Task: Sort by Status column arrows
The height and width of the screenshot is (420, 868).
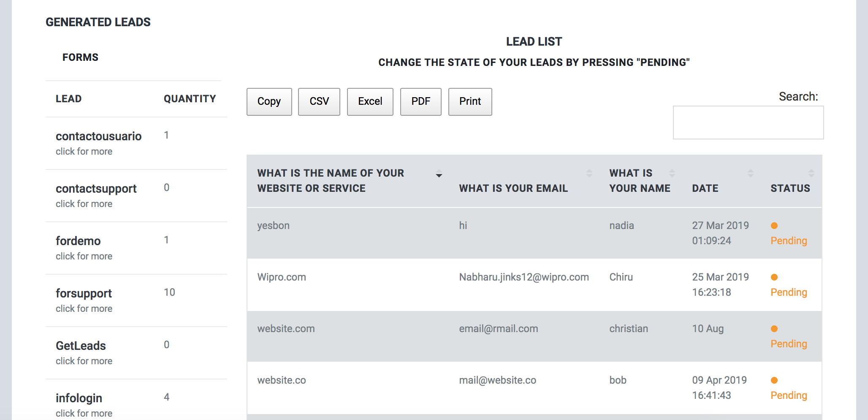Action: coord(811,173)
